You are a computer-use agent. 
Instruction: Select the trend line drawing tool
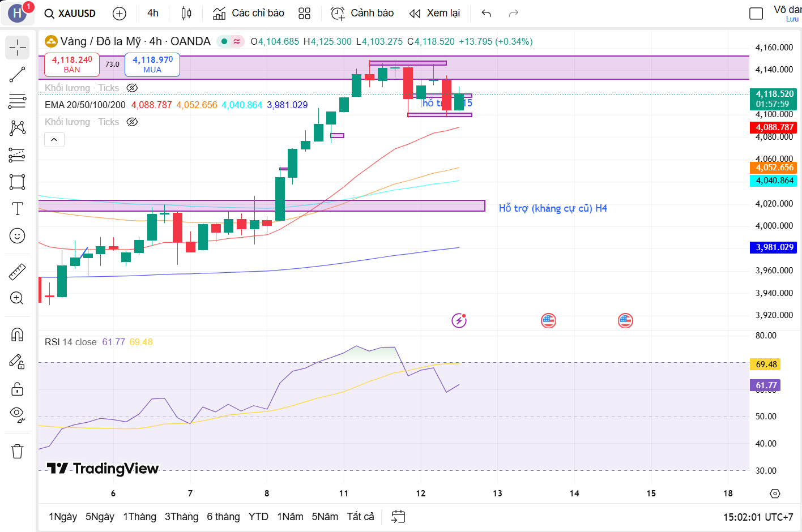18,75
